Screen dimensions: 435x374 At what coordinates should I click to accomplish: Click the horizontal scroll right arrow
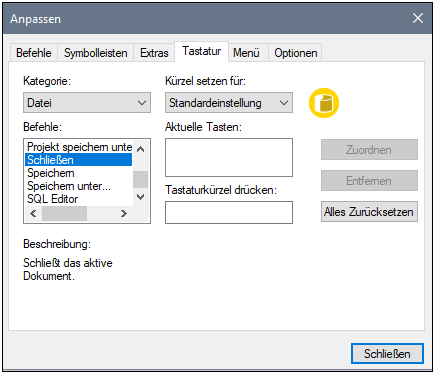(124, 213)
